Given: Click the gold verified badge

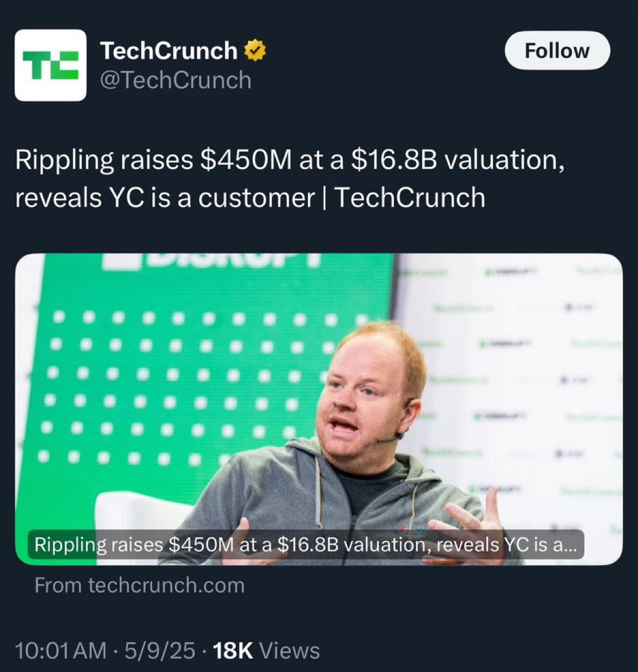Looking at the screenshot, I should pos(255,51).
